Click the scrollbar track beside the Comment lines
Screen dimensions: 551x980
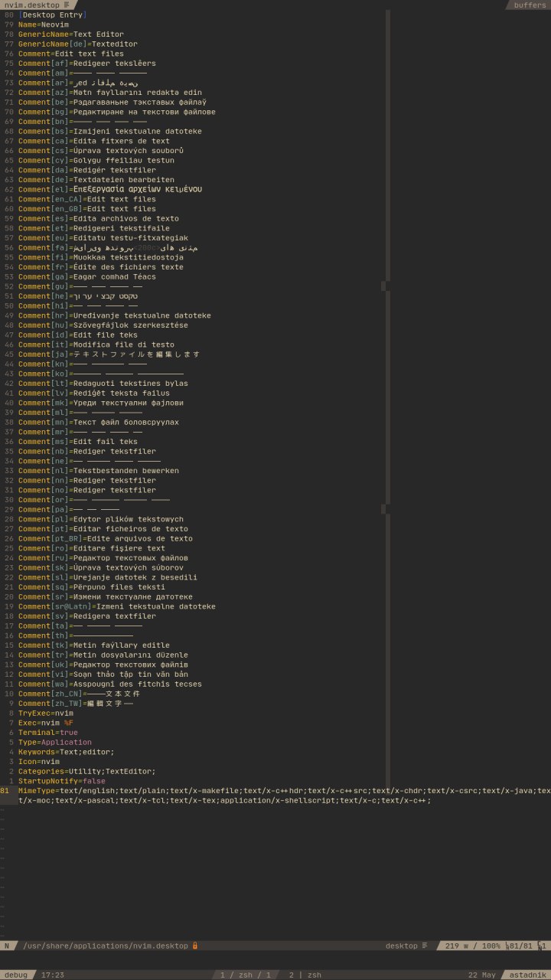click(x=388, y=398)
